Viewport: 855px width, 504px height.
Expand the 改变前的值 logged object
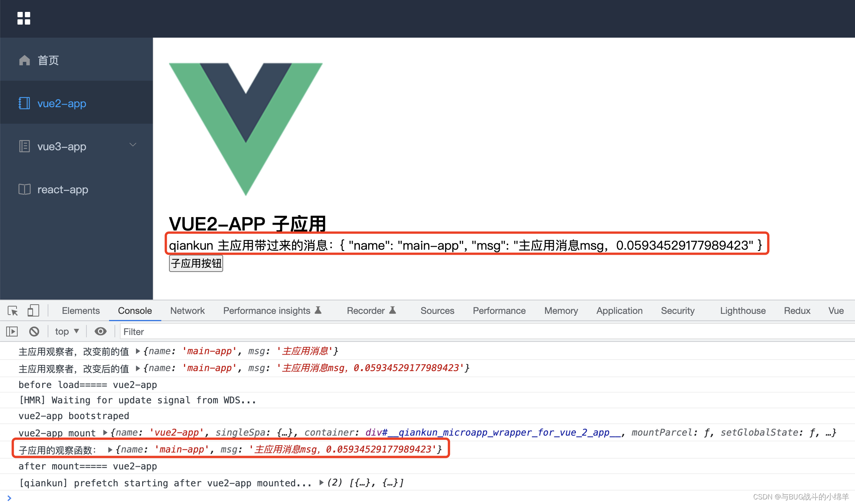pos(138,351)
